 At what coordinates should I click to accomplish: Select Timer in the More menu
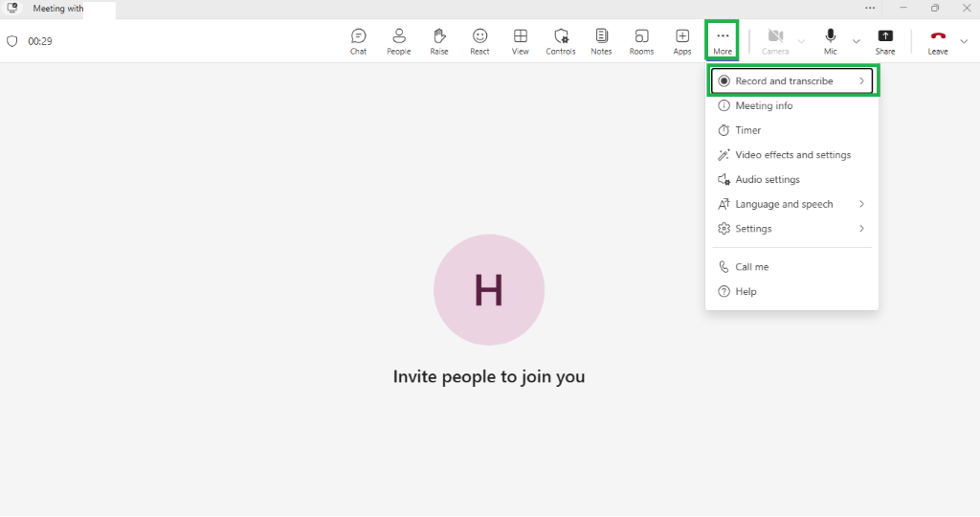point(792,130)
